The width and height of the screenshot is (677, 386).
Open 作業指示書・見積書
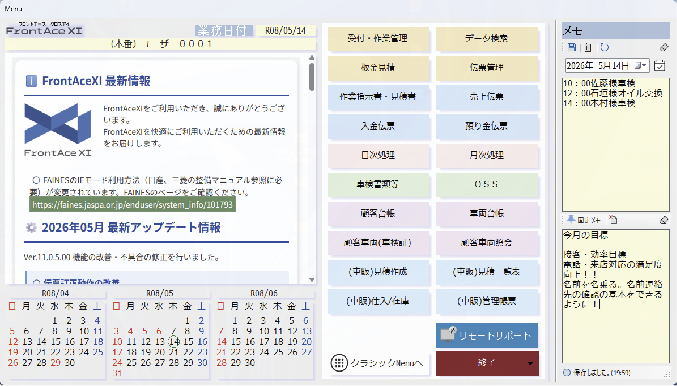[x=378, y=97]
